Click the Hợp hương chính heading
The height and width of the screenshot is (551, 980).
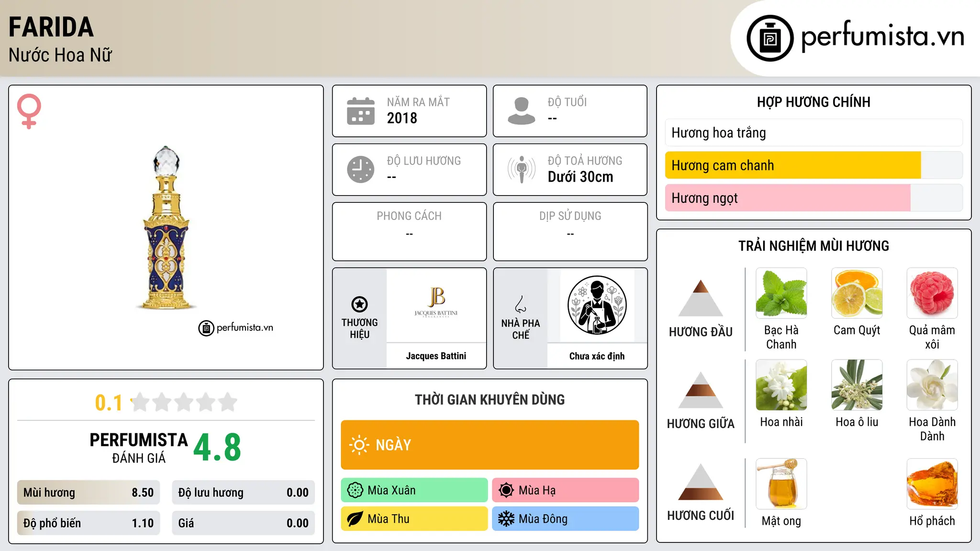pos(813,102)
